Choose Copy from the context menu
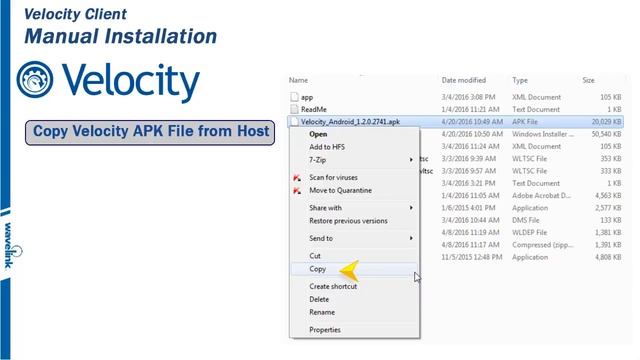 (x=317, y=269)
